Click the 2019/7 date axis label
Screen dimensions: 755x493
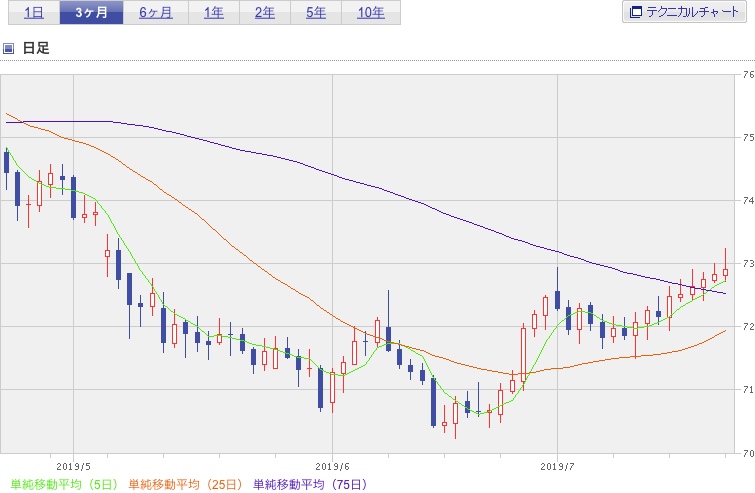pyautogui.click(x=558, y=467)
